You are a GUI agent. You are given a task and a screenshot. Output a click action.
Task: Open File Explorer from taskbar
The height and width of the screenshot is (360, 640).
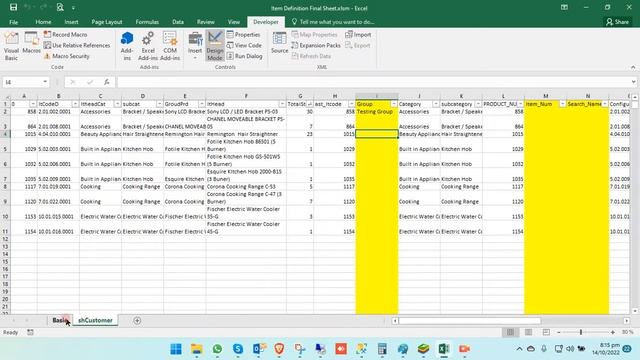(197, 349)
